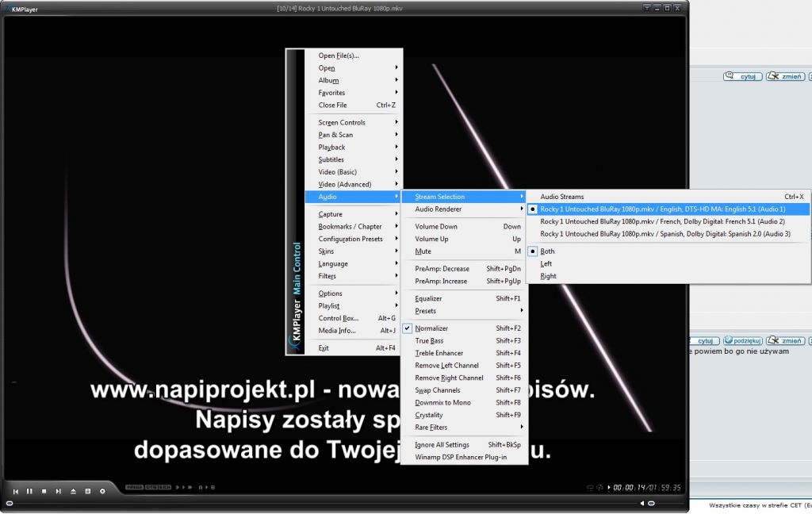Toggle Mute in the Audio menu
This screenshot has height=514, width=812.
click(x=464, y=251)
